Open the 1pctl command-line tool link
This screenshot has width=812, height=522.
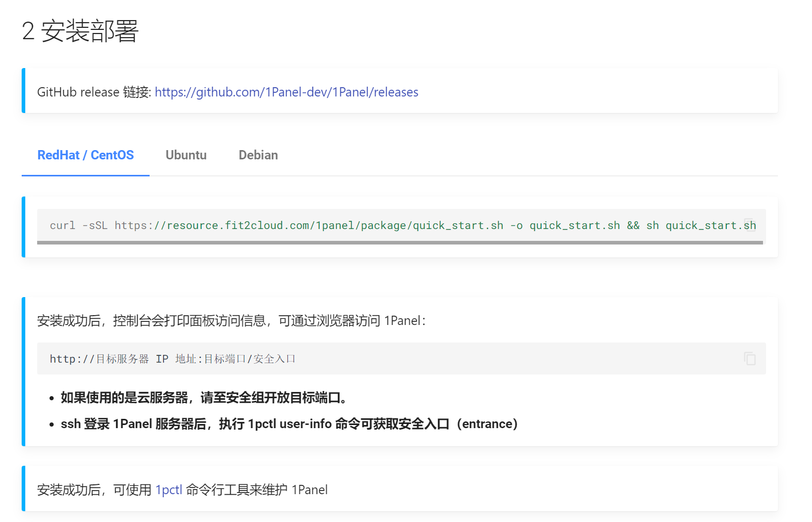(x=169, y=490)
